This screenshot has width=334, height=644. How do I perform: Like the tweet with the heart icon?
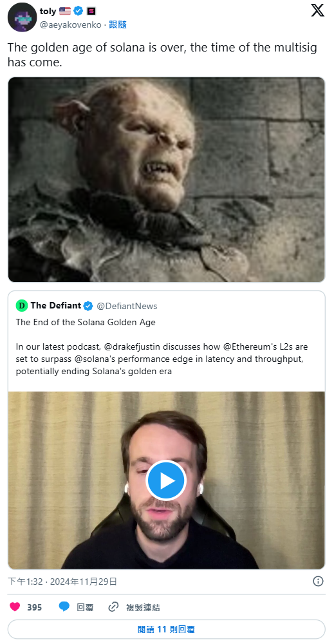click(15, 607)
